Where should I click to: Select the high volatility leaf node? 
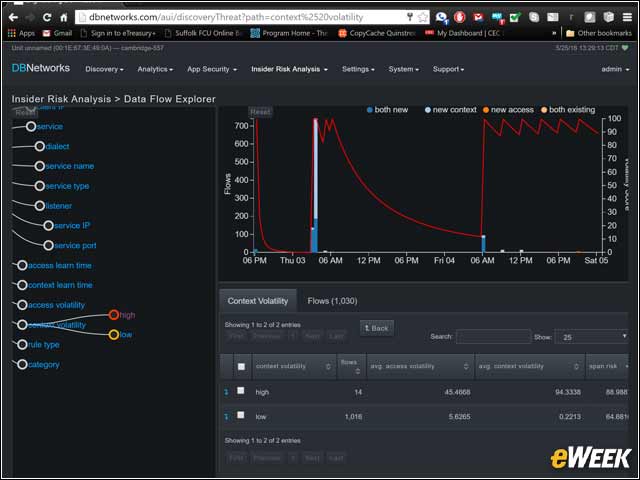[x=114, y=315]
